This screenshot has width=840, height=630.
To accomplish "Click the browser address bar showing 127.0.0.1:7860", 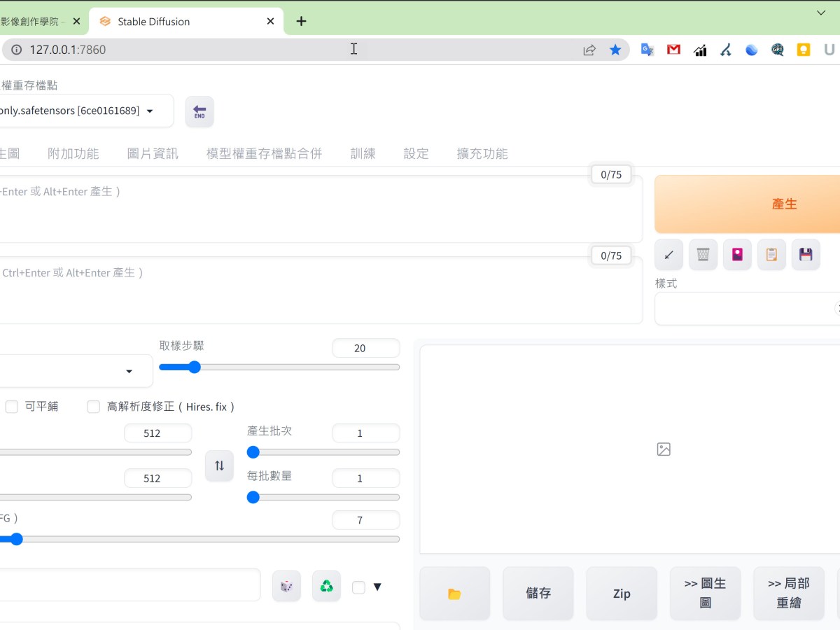I will point(280,49).
